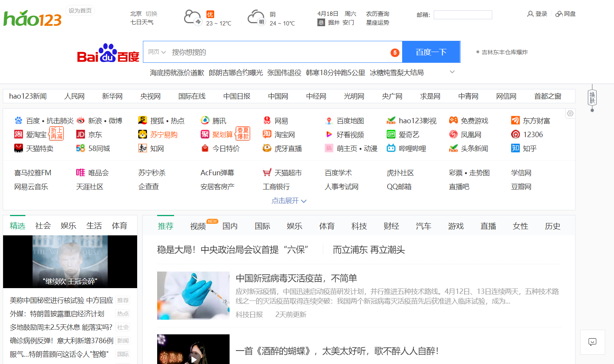Click the 登录 user icon

coord(530,14)
